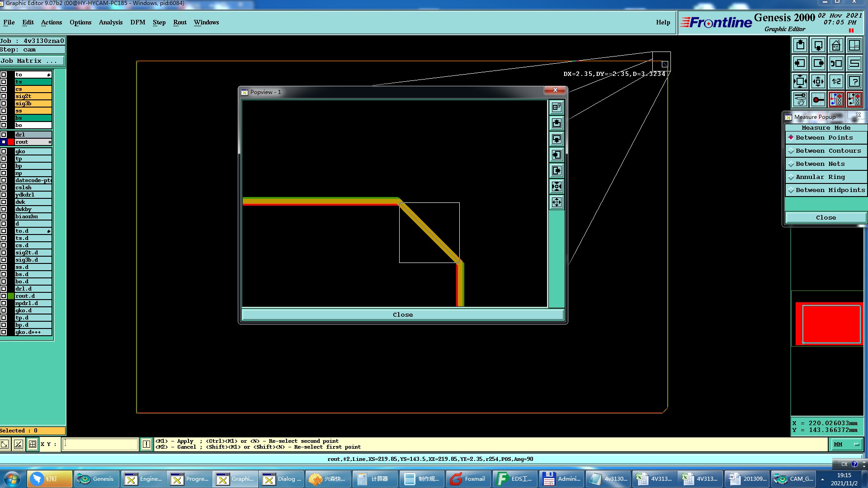Click Popview zoom in icon
Viewport: 868px width, 488px height.
pos(557,187)
